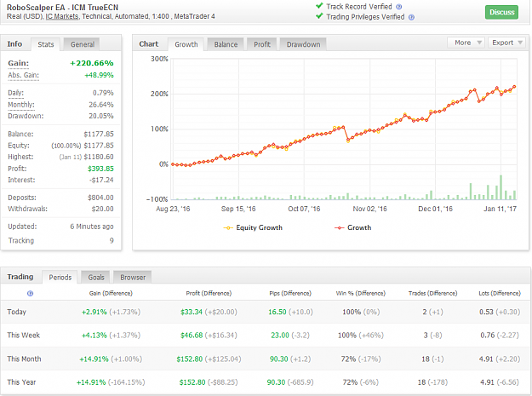The image size is (532, 396).
Task: Click the green Discuss button
Action: point(501,12)
